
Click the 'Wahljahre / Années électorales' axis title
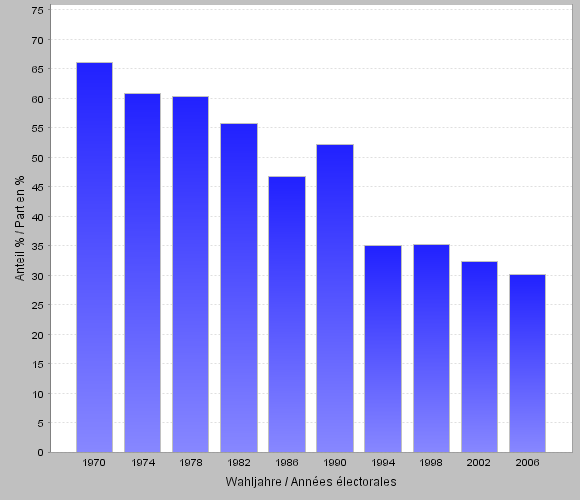pos(311,482)
